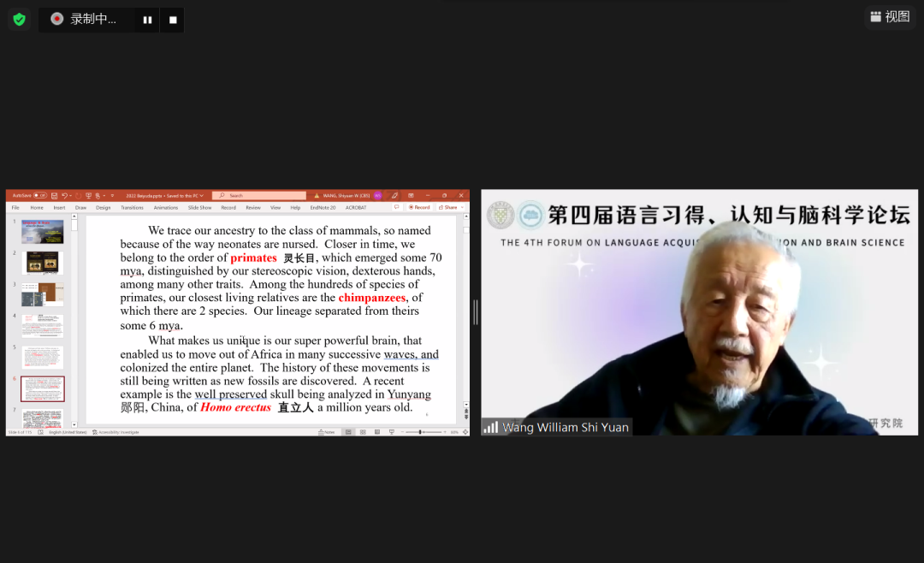Screen dimensions: 924x563
Task: Click the Undo arrow icon
Action: [x=64, y=195]
